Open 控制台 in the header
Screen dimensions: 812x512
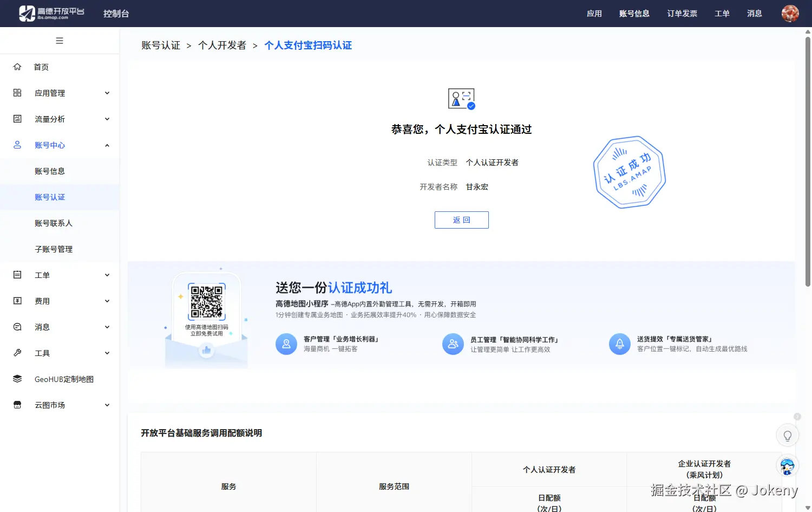(116, 14)
